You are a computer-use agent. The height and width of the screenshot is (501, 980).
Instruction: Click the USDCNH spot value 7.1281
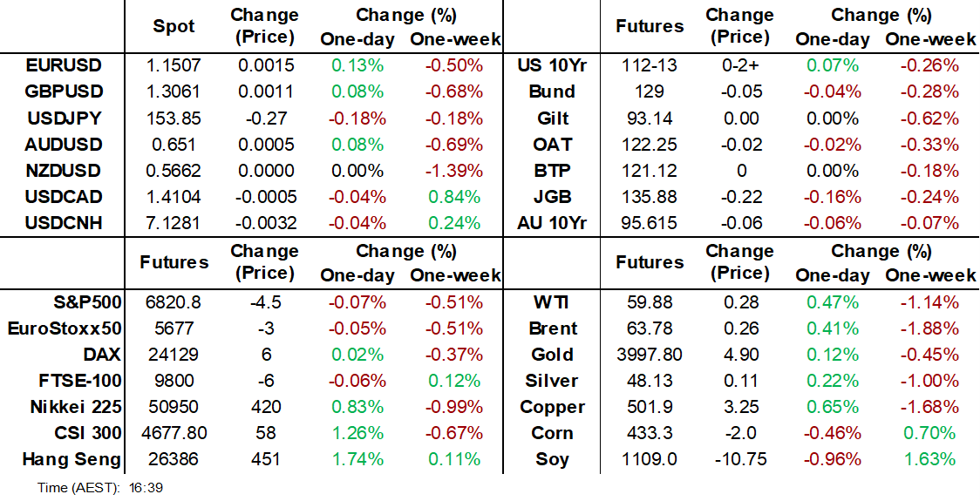click(x=174, y=223)
